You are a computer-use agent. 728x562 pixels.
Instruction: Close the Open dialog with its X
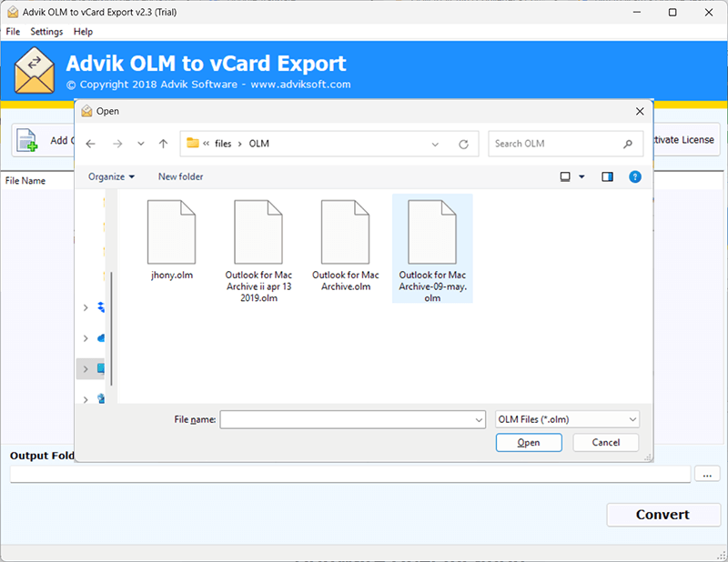(x=640, y=111)
